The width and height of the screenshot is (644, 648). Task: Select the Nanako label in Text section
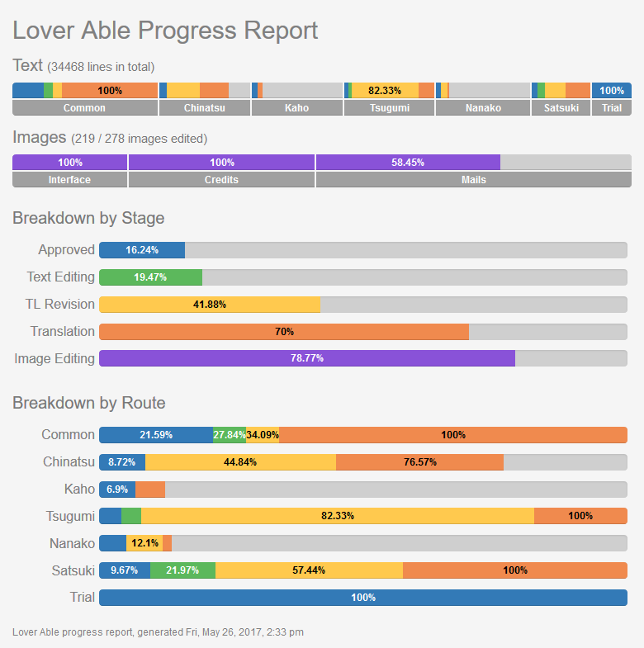(x=483, y=108)
